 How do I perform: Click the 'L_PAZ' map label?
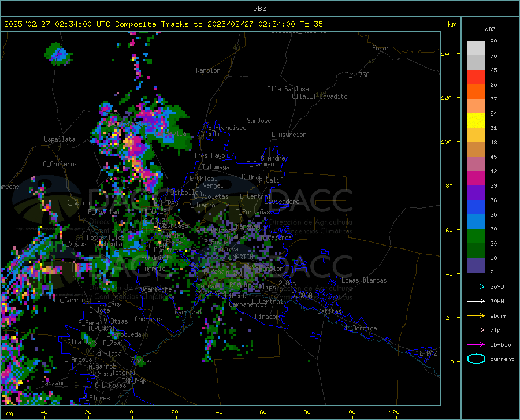(428, 354)
